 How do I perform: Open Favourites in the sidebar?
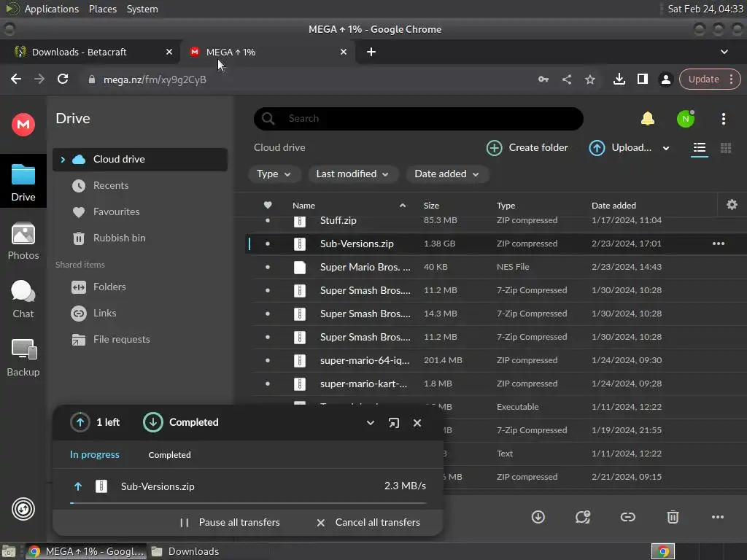tap(139, 212)
